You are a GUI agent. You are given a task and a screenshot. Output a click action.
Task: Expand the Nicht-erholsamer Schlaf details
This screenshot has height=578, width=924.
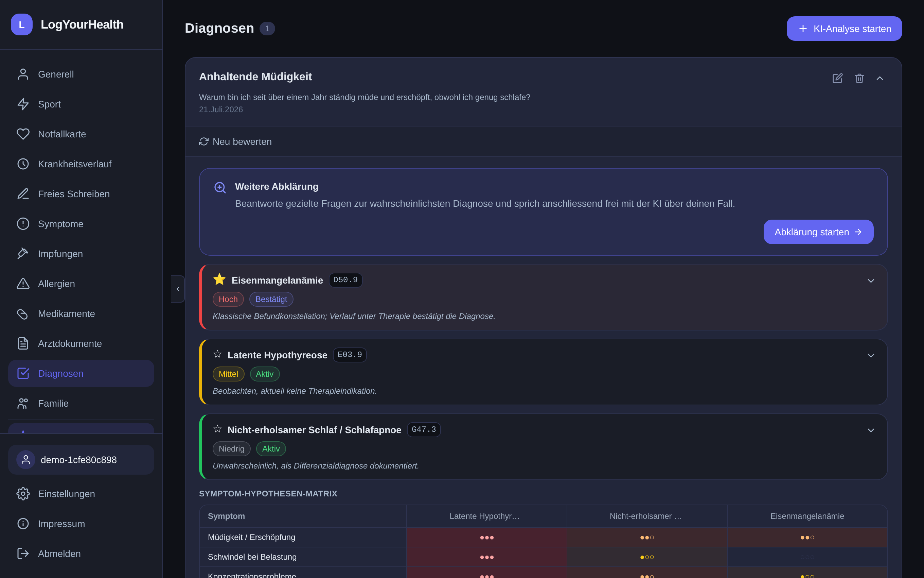click(x=871, y=430)
